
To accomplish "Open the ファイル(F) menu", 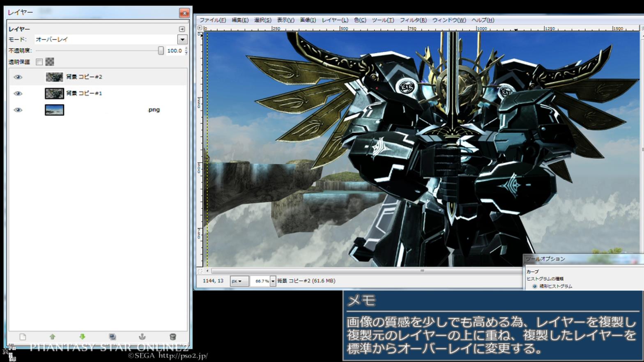I will (x=212, y=20).
